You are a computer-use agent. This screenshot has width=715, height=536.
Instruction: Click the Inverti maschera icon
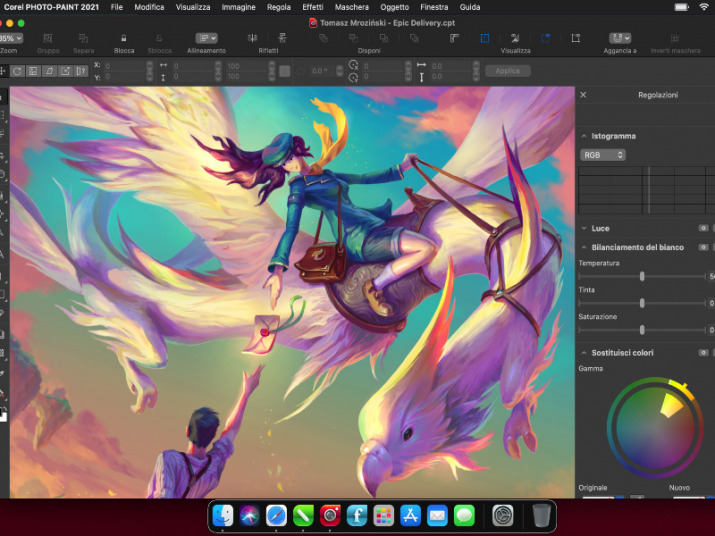pyautogui.click(x=675, y=38)
